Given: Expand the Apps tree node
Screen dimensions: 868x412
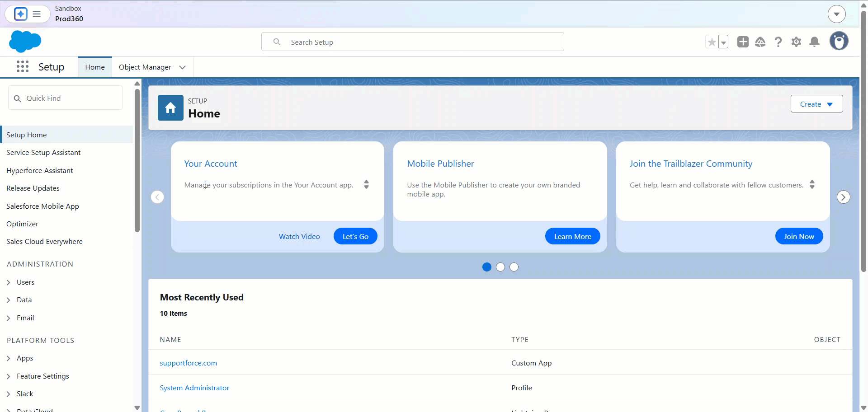Looking at the screenshot, I should coord(9,358).
